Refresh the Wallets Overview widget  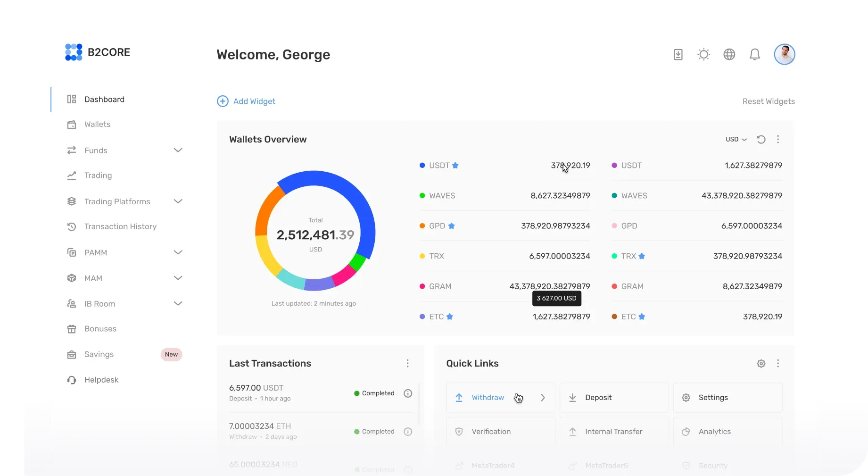761,140
